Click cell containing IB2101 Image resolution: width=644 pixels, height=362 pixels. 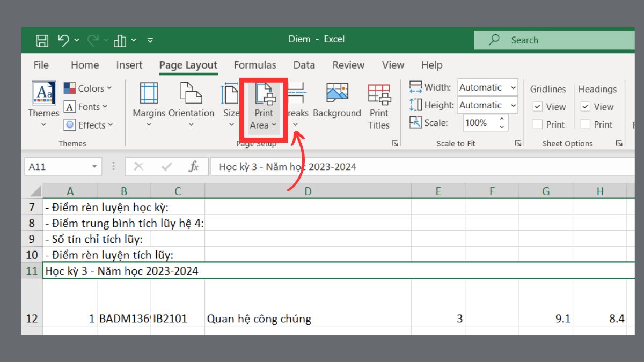(x=178, y=302)
